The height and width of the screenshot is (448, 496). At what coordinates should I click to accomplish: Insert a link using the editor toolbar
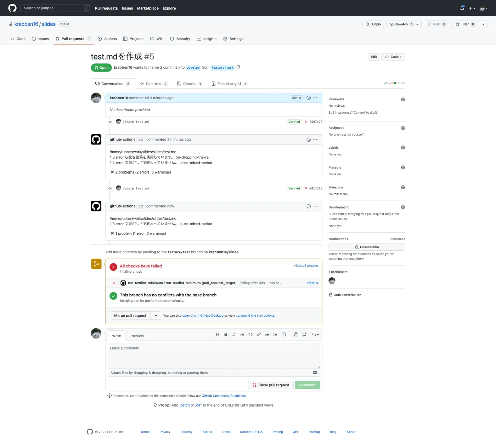click(x=259, y=335)
